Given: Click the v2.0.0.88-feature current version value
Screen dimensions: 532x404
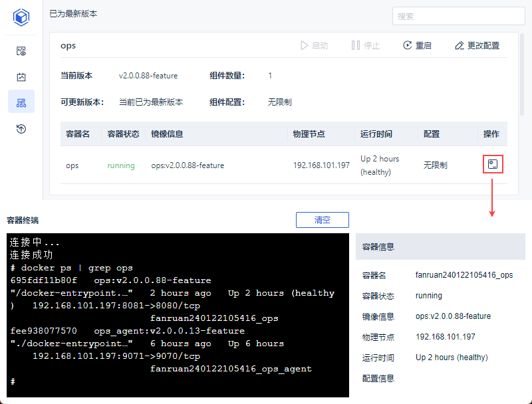Looking at the screenshot, I should coord(148,76).
